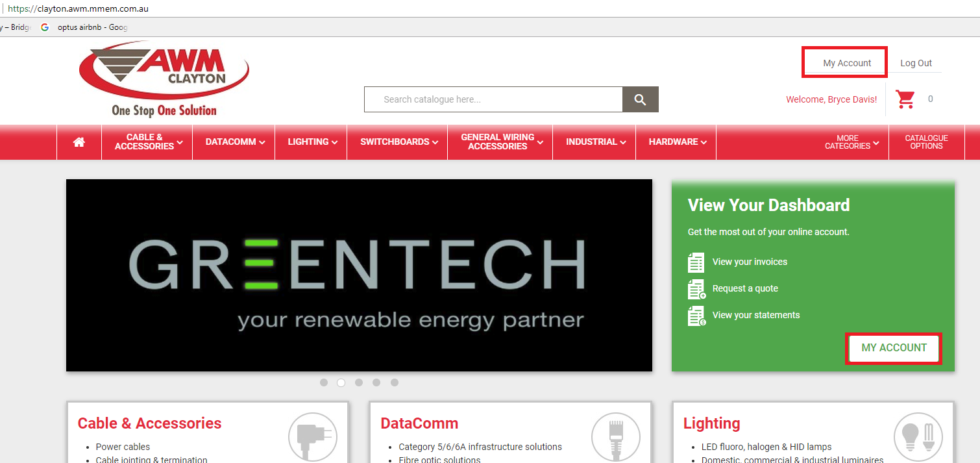Click 'Category 5/6/6A infrastructure solutions' item

480,447
